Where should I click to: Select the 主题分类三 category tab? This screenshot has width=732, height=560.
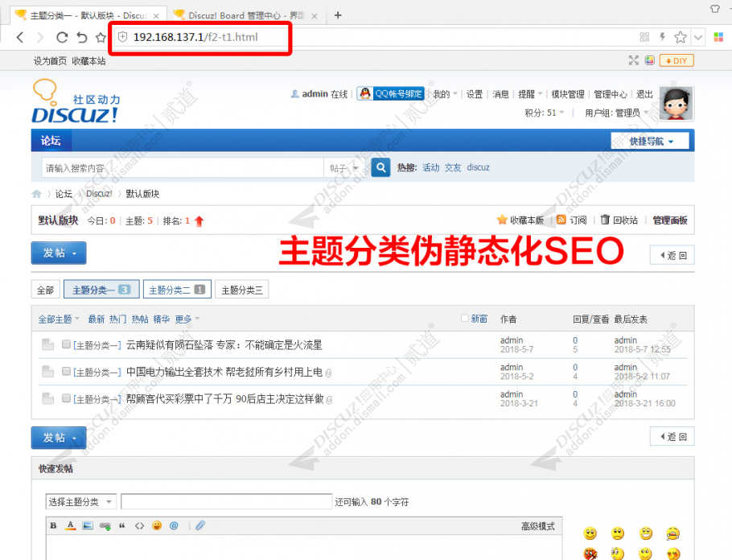click(242, 290)
